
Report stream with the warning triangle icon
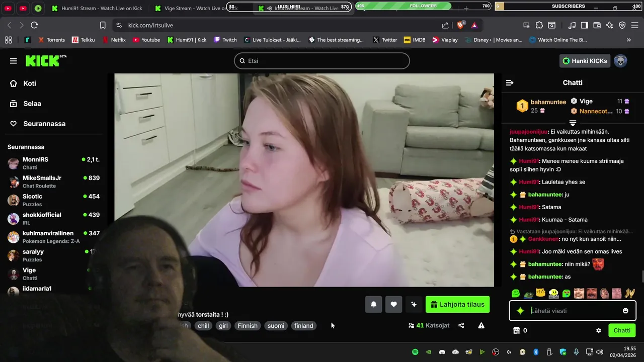tap(481, 326)
